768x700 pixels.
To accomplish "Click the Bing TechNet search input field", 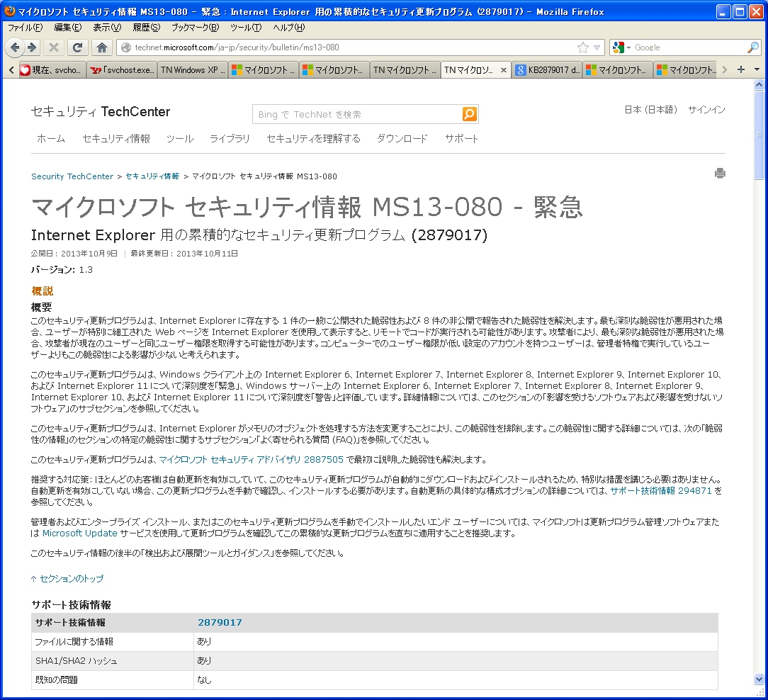I will 356,114.
